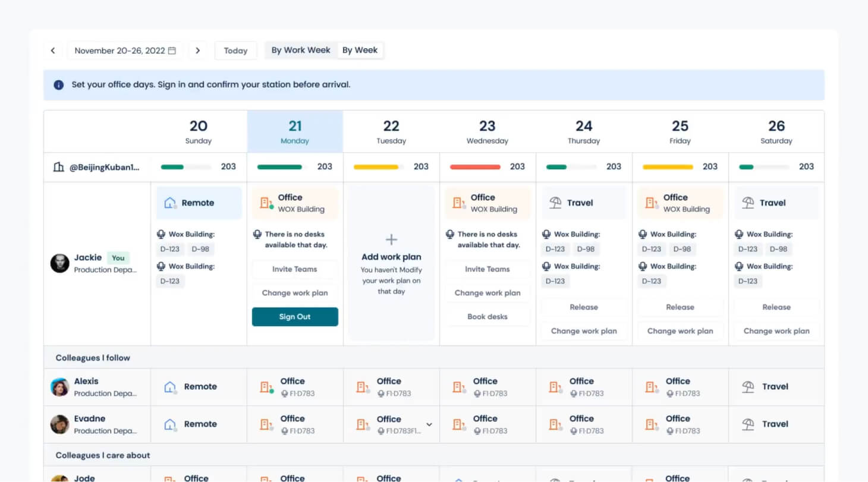Expand Evadne's Tuesday office desk chevron

(429, 424)
